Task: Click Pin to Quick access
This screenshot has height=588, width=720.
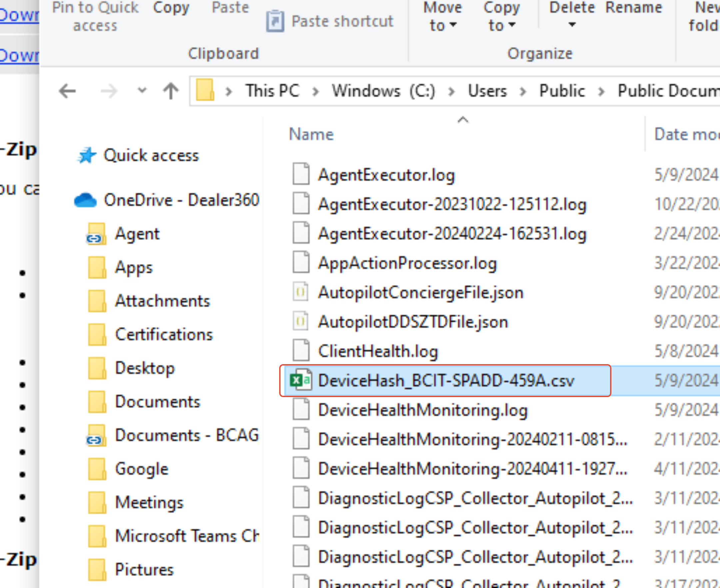Action: [x=95, y=16]
